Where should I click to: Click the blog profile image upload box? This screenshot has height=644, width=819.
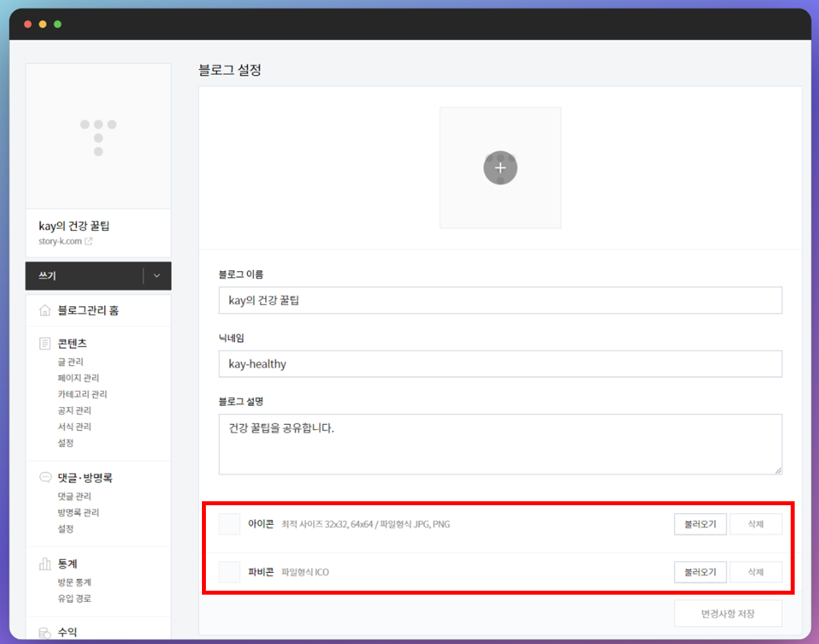(500, 168)
